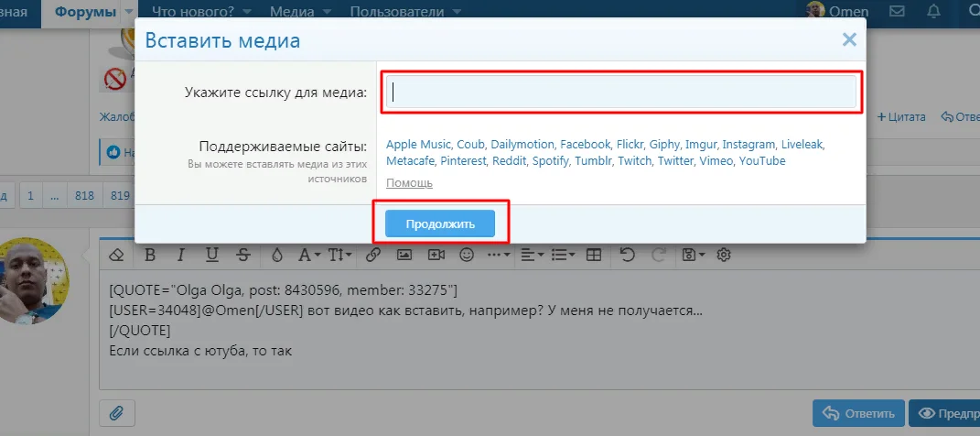Click the insert link chain icon
980x436 pixels.
click(x=373, y=256)
